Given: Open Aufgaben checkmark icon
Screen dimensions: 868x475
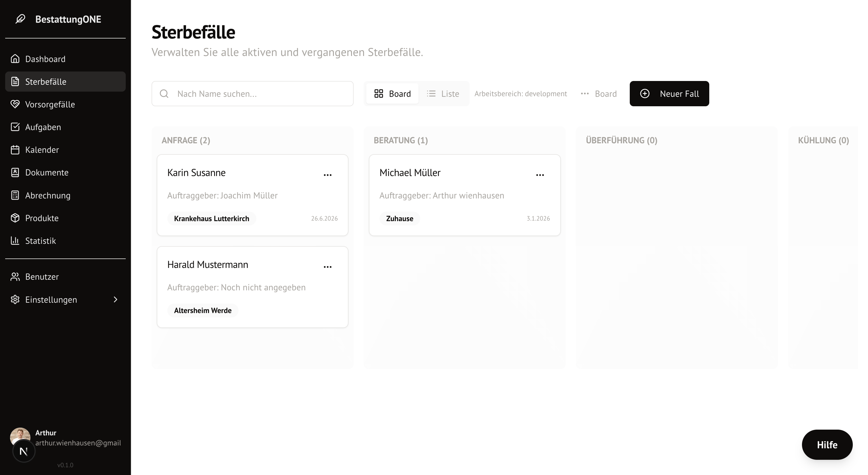Looking at the screenshot, I should coord(15,127).
